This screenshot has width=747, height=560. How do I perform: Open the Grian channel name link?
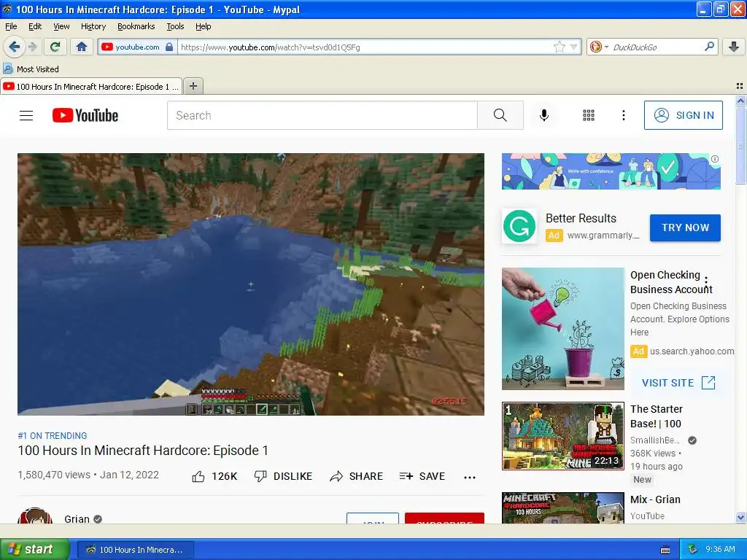point(77,519)
